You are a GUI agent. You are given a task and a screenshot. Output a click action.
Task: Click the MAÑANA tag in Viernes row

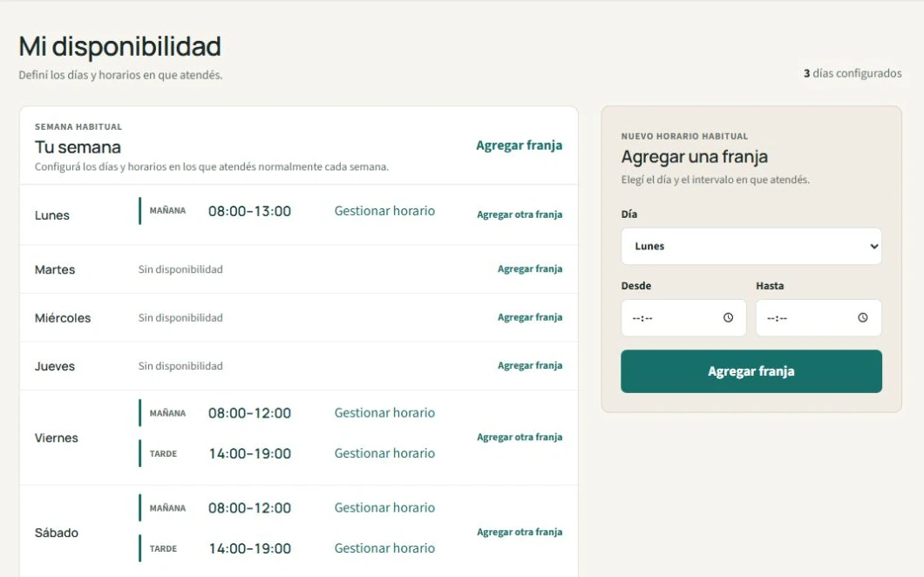167,413
